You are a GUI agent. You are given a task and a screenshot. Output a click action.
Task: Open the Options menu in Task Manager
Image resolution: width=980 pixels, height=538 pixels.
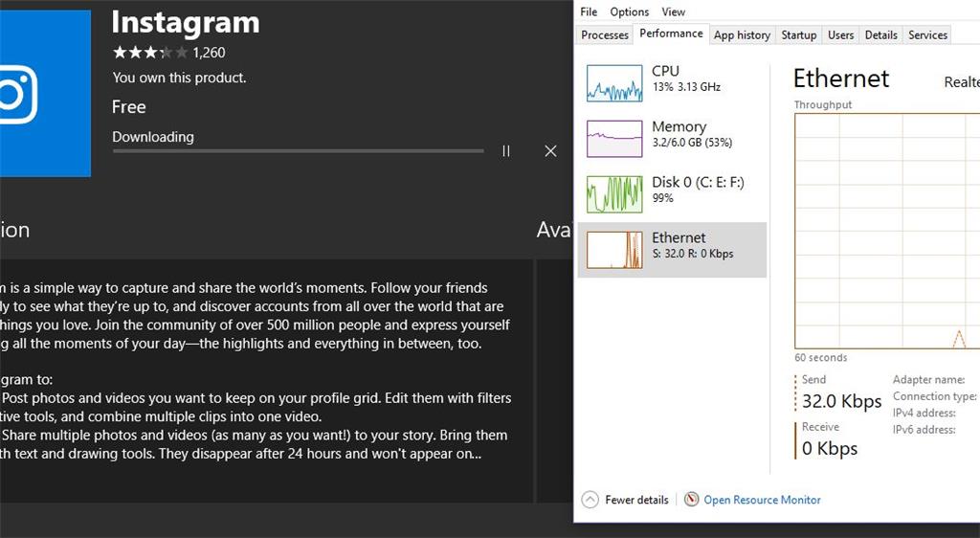[x=630, y=11]
